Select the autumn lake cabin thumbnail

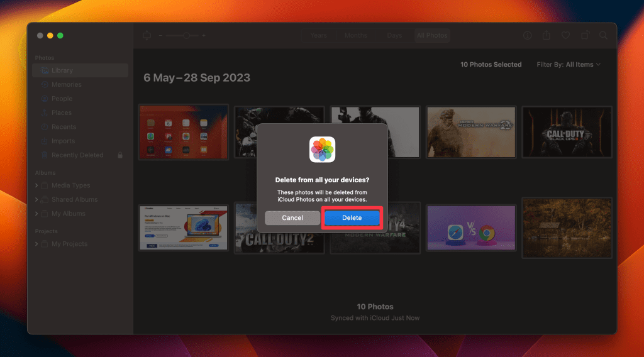567,228
